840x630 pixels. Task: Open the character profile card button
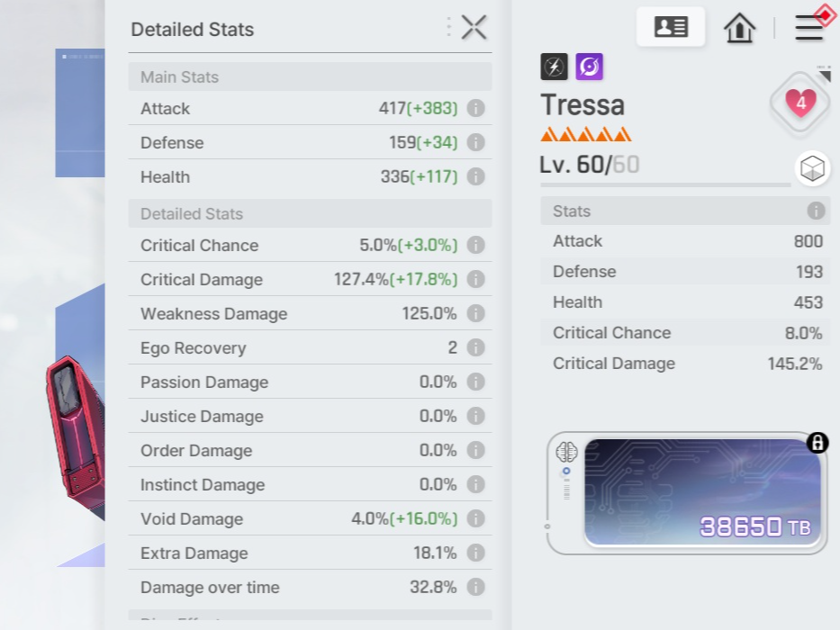pyautogui.click(x=671, y=27)
